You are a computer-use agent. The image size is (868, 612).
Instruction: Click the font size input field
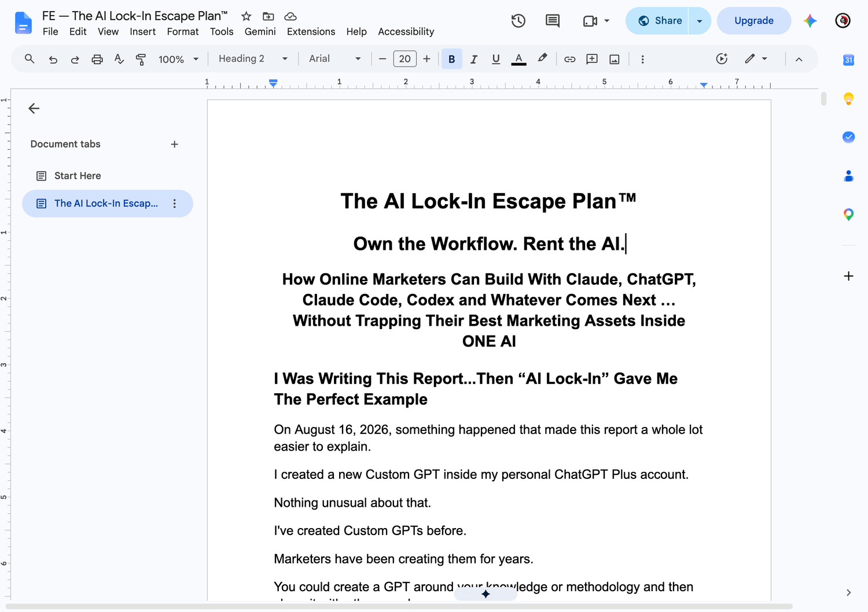point(404,59)
